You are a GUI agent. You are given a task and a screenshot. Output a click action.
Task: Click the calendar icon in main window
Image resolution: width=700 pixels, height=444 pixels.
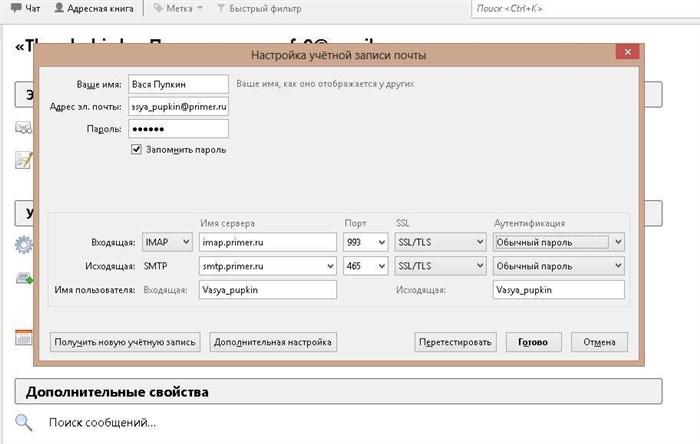[24, 337]
